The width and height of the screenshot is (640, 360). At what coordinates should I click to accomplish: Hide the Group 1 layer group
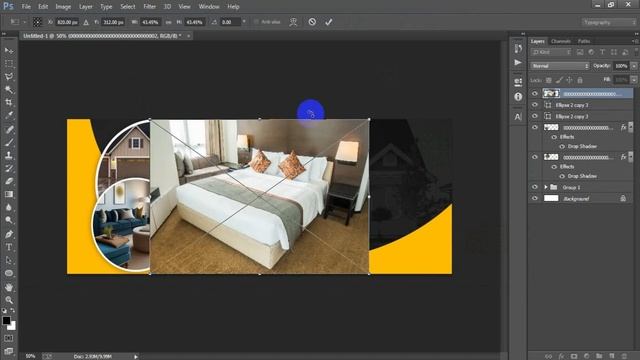(535, 187)
